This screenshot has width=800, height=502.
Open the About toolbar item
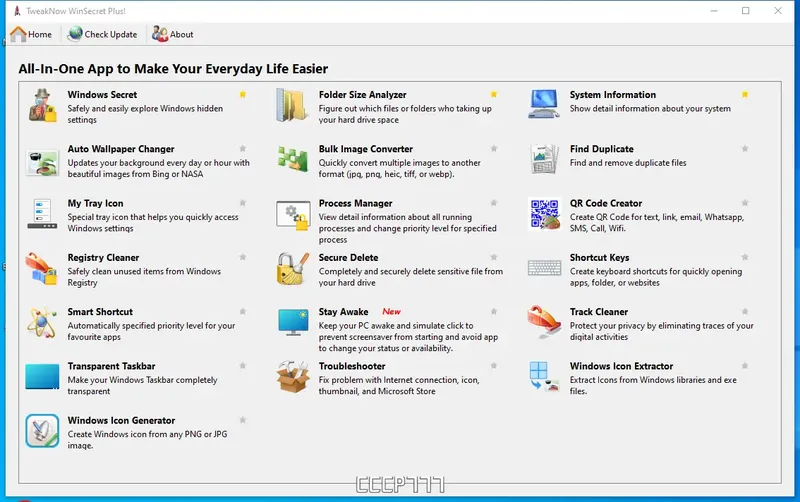pos(172,34)
